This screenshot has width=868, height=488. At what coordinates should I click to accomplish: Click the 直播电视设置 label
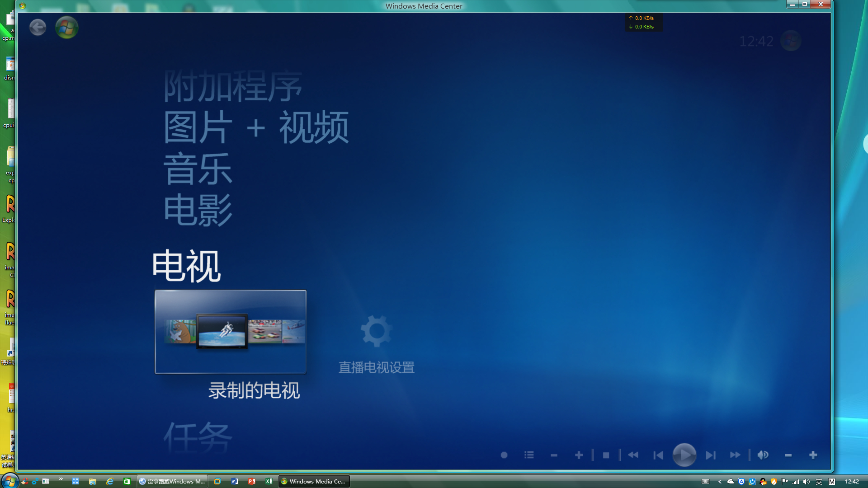pos(377,367)
